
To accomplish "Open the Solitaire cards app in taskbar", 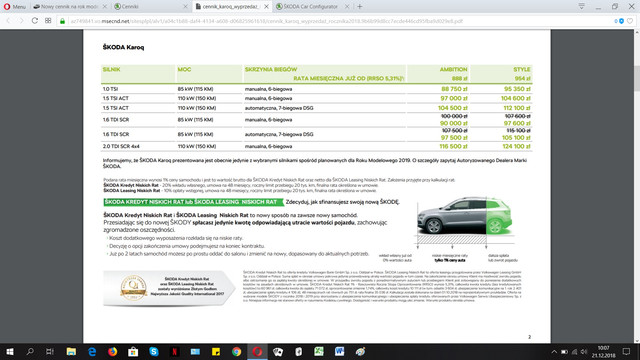I will tap(278, 351).
